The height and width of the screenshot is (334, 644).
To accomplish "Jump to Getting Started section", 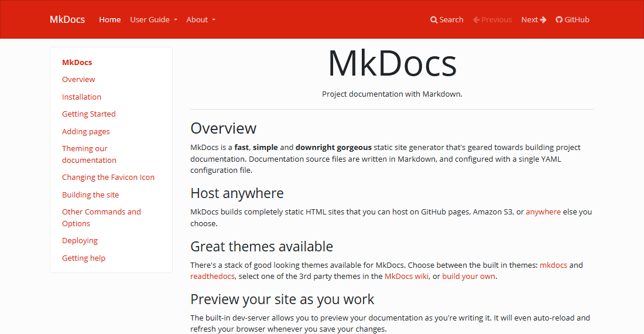I will (89, 114).
